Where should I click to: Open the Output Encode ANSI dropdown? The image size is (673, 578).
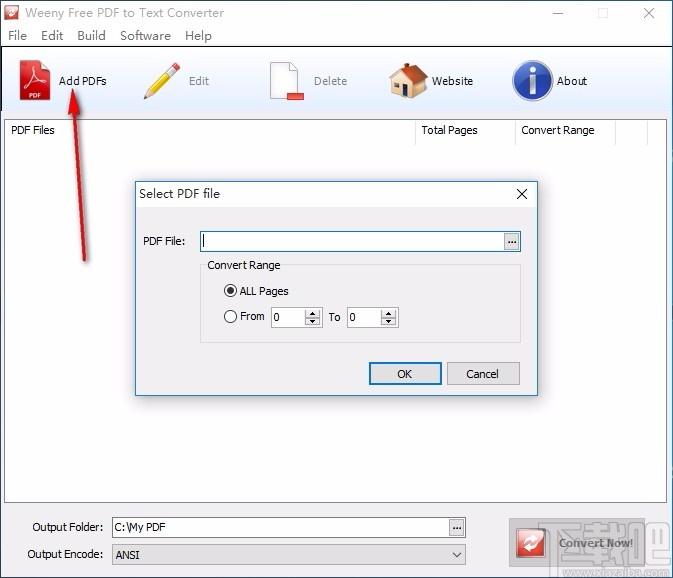click(x=289, y=555)
